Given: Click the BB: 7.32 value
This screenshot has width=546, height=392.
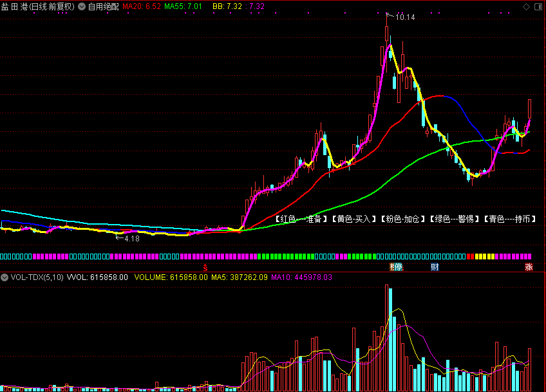Looking at the screenshot, I should (x=227, y=6).
